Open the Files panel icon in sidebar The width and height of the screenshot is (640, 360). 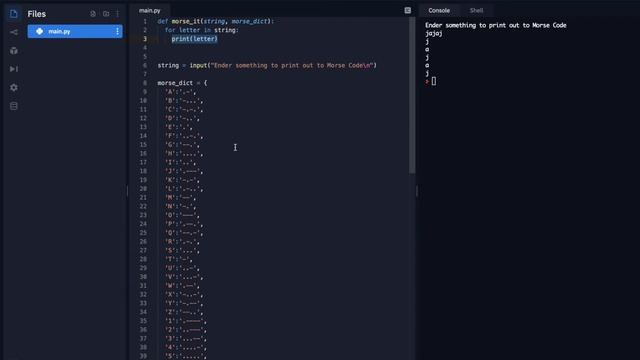(x=13, y=14)
